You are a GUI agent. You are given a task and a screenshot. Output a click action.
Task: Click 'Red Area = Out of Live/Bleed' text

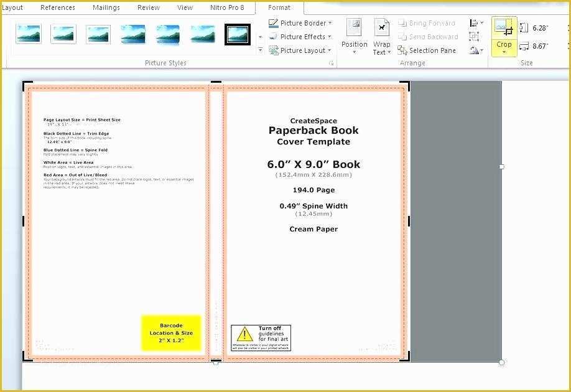pyautogui.click(x=75, y=175)
